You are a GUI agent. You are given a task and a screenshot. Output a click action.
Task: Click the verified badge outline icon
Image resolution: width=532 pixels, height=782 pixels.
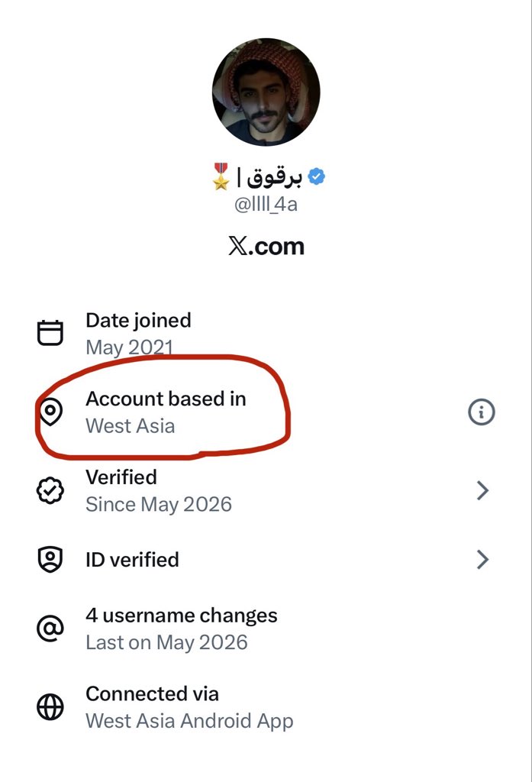click(x=50, y=490)
